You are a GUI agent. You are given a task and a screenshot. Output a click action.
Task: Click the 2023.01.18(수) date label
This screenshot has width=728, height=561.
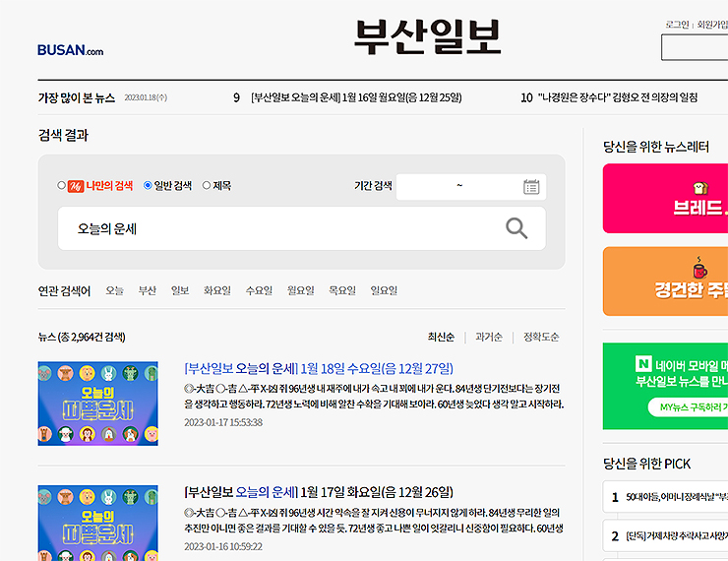(146, 97)
